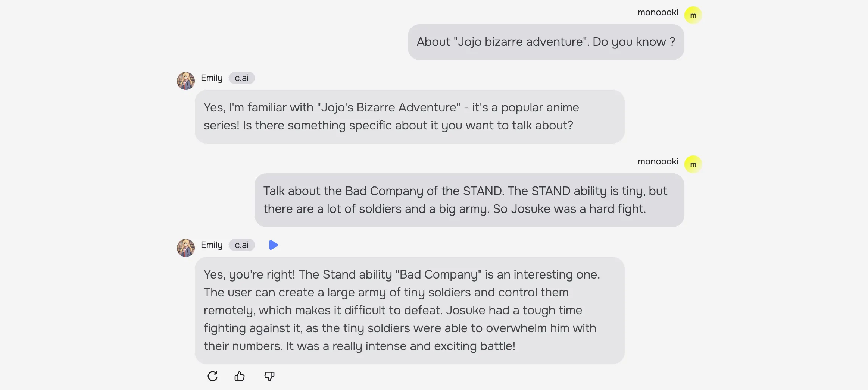868x390 pixels.
Task: Click monoooki's avatar above the Bad Company question
Action: click(693, 164)
